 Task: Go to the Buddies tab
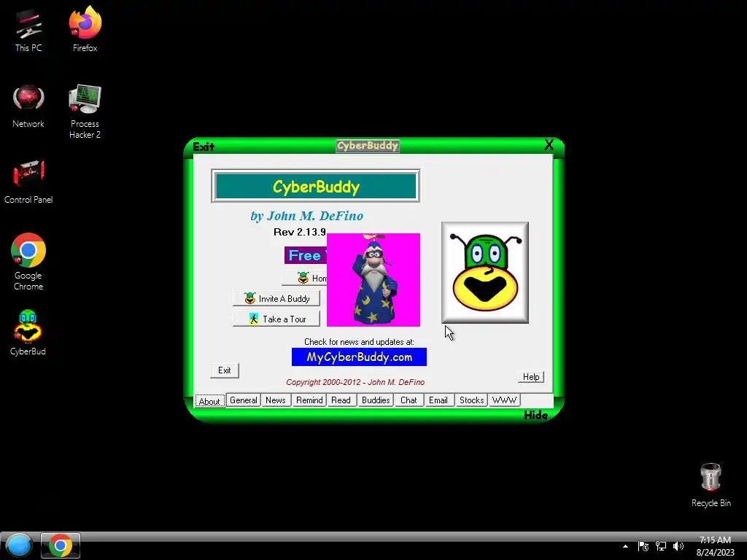click(376, 400)
